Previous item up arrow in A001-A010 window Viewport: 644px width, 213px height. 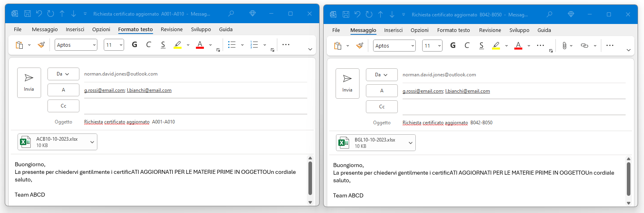[62, 14]
